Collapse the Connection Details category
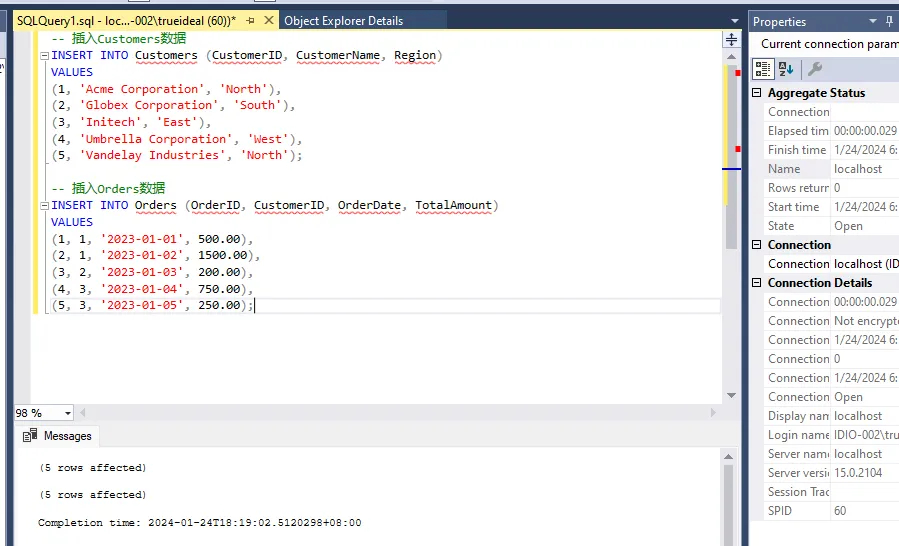 (x=757, y=283)
